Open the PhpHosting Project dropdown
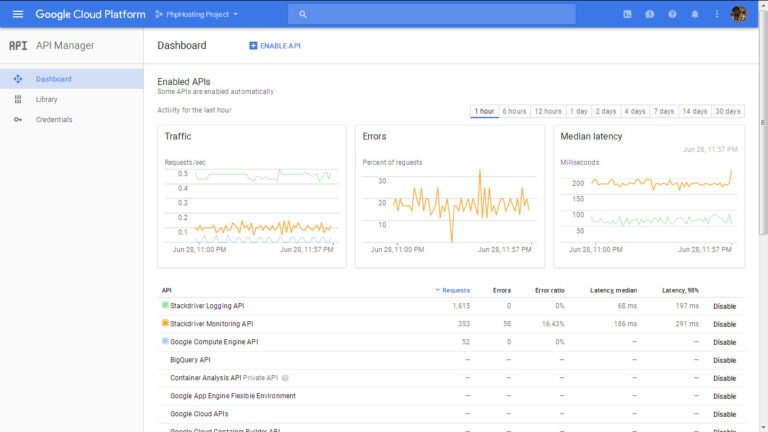 pyautogui.click(x=197, y=14)
